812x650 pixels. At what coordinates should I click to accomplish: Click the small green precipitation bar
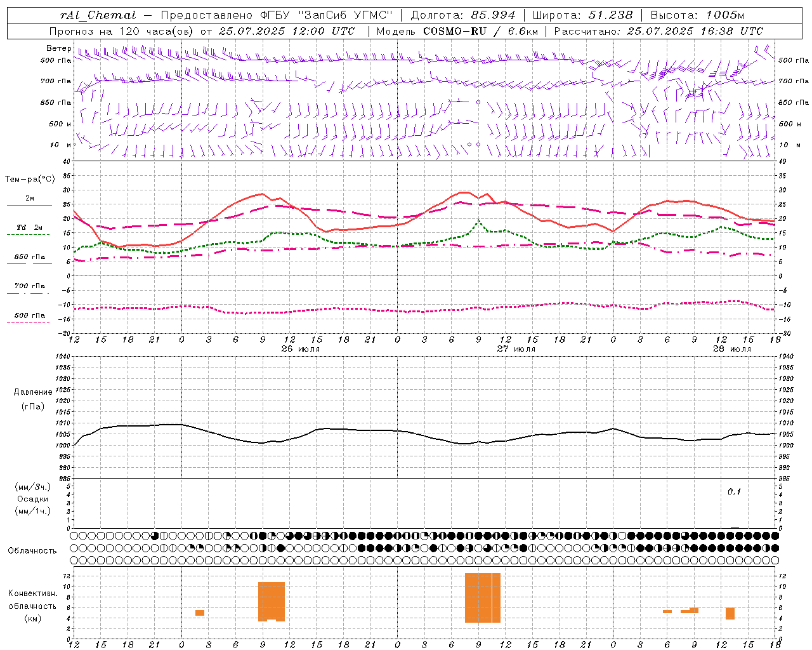(x=735, y=527)
